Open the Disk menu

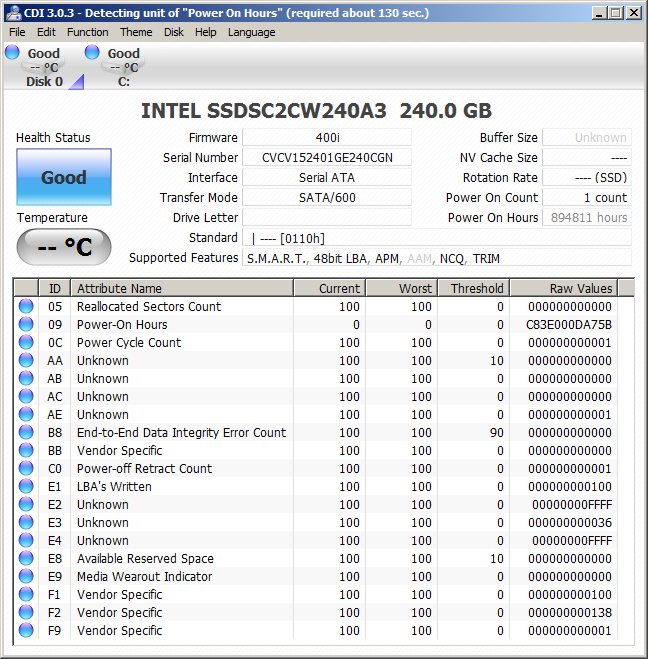(174, 32)
